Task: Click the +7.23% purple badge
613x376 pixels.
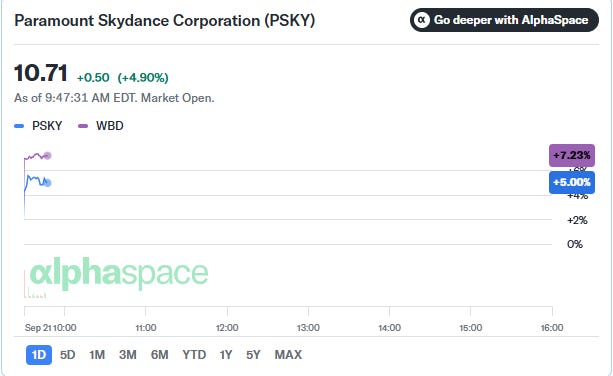Action: 572,156
